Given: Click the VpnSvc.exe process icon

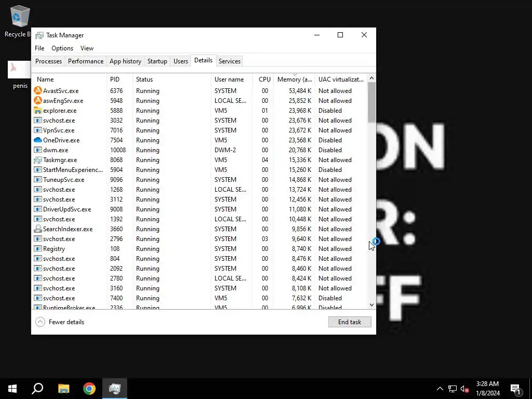Looking at the screenshot, I should click(x=37, y=130).
